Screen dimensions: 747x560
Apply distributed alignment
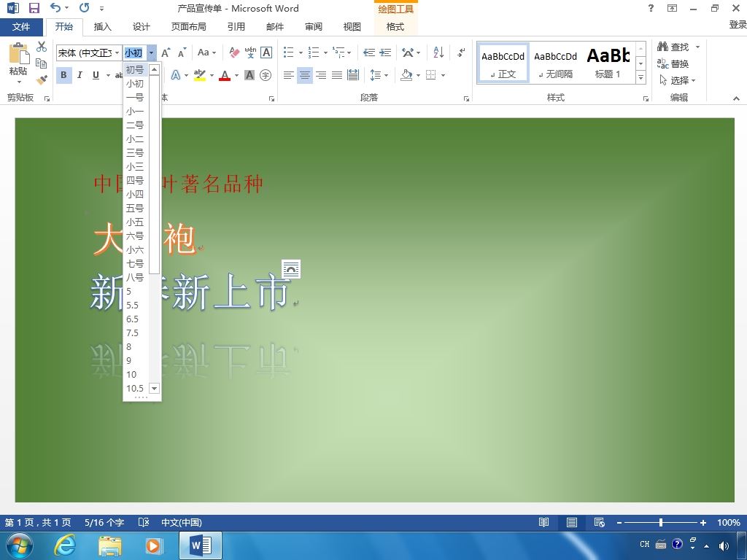pos(353,75)
